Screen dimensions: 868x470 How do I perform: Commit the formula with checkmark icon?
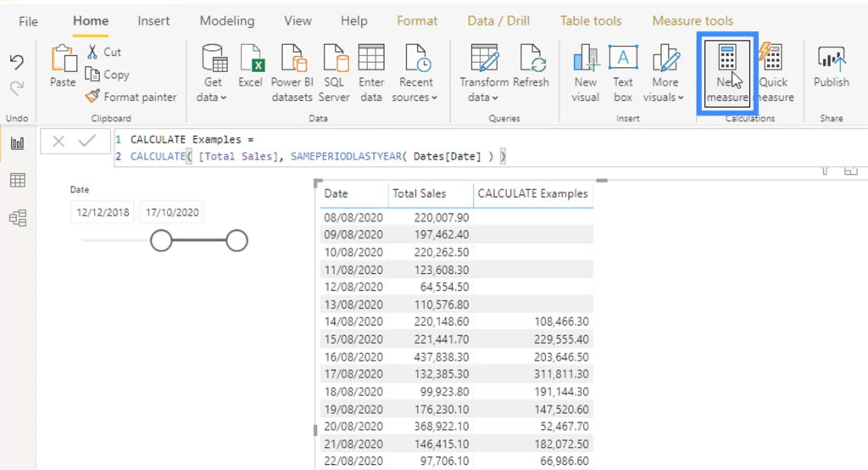[87, 142]
